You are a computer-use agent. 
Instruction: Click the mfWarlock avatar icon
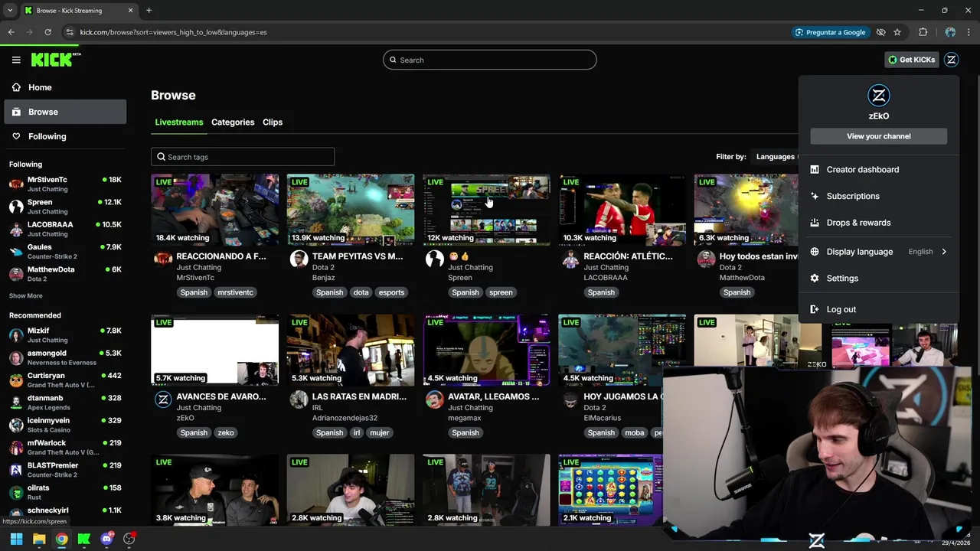coord(16,448)
